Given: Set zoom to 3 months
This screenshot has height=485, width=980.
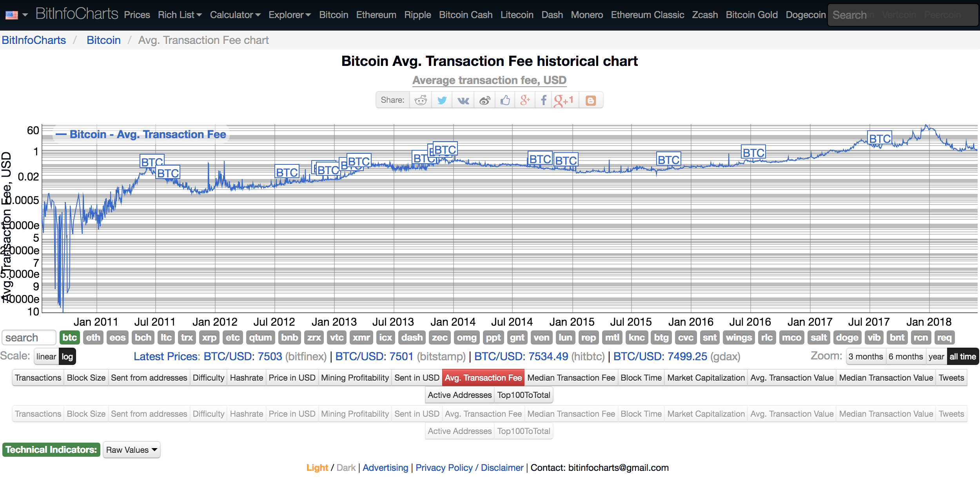Looking at the screenshot, I should tap(866, 356).
